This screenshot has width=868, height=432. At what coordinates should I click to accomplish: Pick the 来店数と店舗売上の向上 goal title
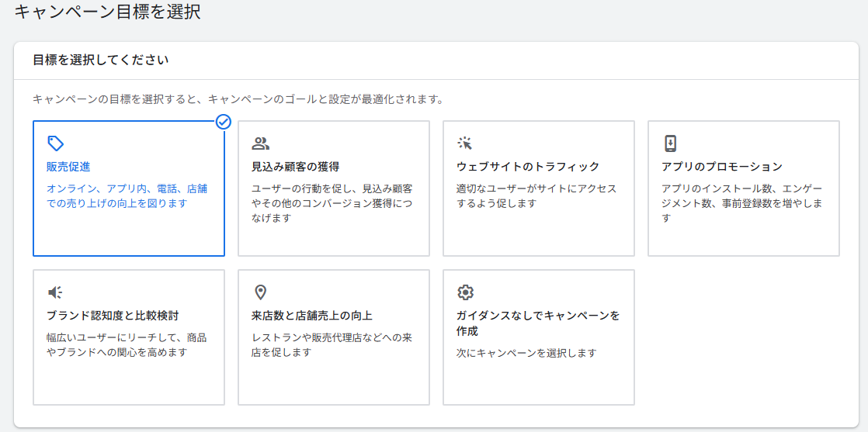(x=312, y=316)
